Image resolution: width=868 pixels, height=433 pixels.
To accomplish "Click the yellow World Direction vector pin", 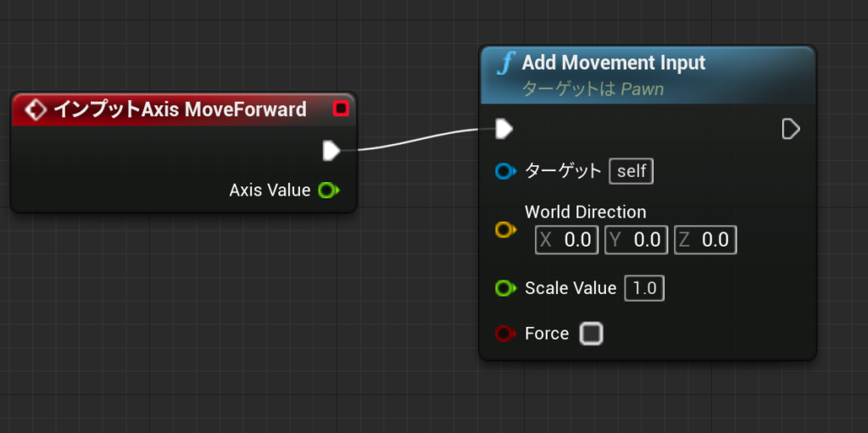I will pos(505,230).
